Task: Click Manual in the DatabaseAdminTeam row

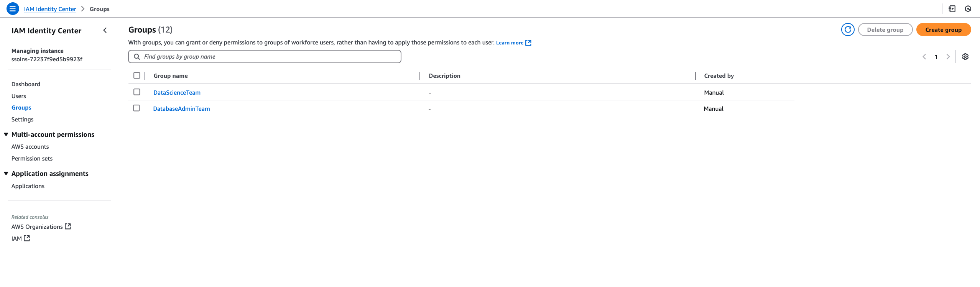Action: pos(714,109)
